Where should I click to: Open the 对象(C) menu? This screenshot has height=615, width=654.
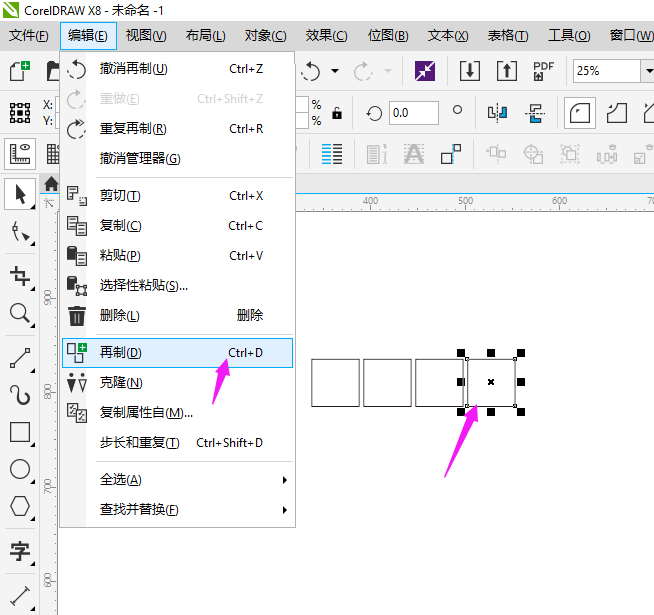tap(265, 36)
